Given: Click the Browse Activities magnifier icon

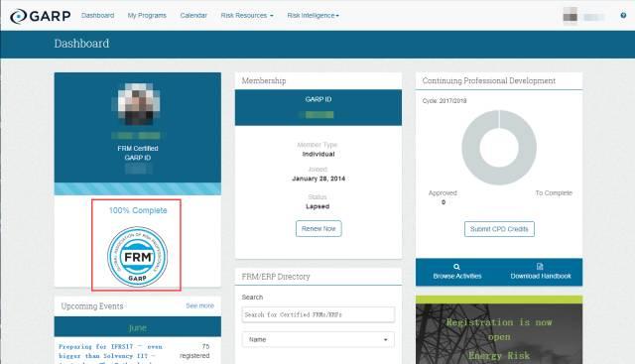Looking at the screenshot, I should coord(456,267).
